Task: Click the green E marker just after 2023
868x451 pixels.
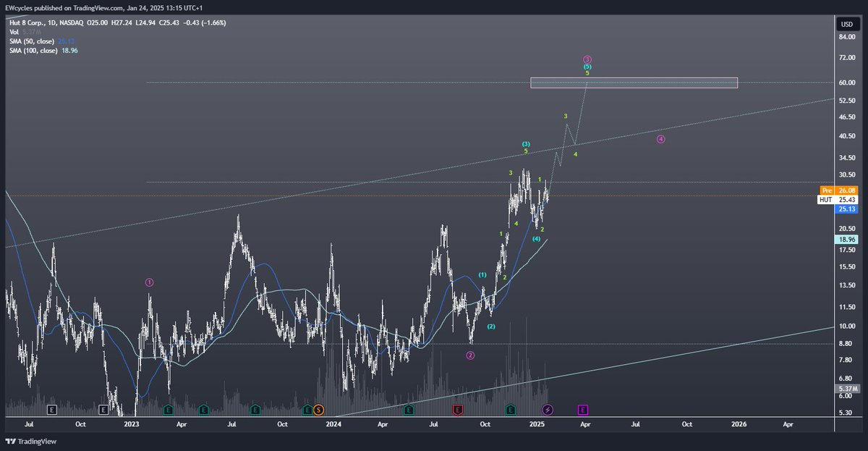Action: pos(169,410)
